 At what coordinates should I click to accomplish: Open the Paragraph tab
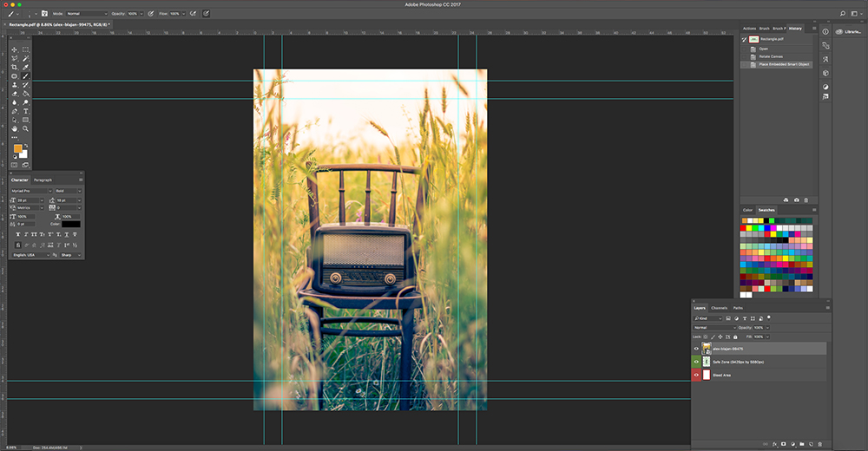[x=43, y=180]
